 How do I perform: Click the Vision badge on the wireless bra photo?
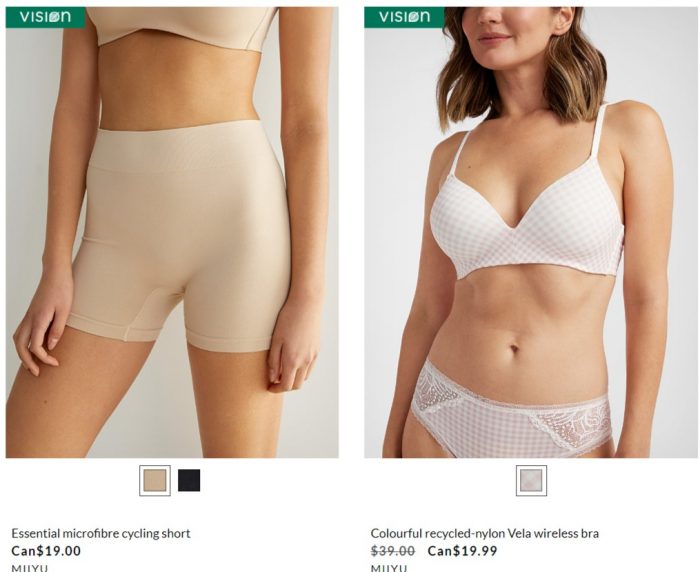pos(404,17)
